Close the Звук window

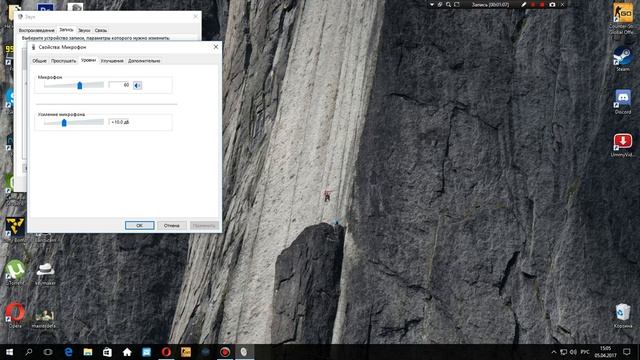[196, 16]
